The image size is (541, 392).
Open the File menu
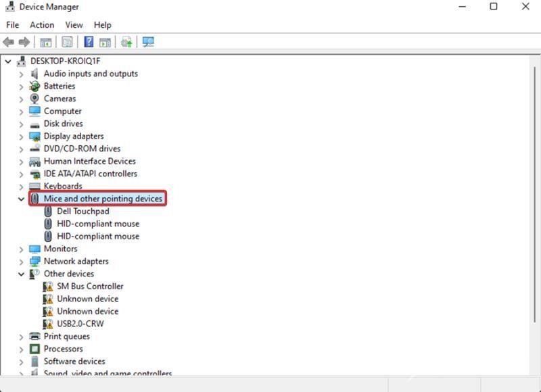tap(11, 25)
